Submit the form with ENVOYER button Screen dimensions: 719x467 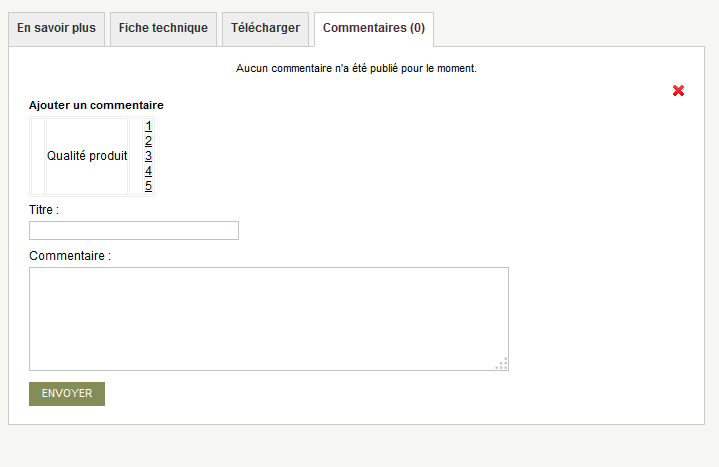pos(67,394)
